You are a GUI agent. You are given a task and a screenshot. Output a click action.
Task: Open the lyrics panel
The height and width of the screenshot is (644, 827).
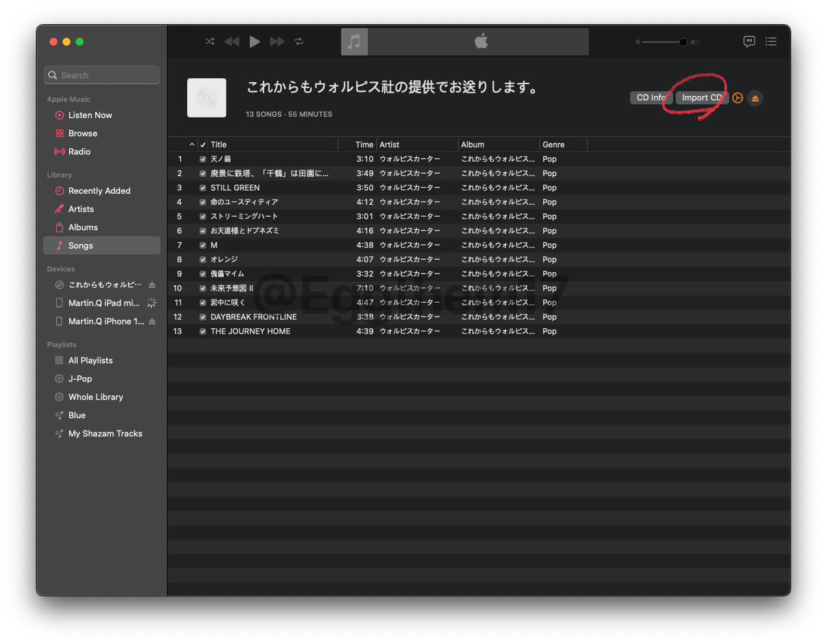click(749, 42)
